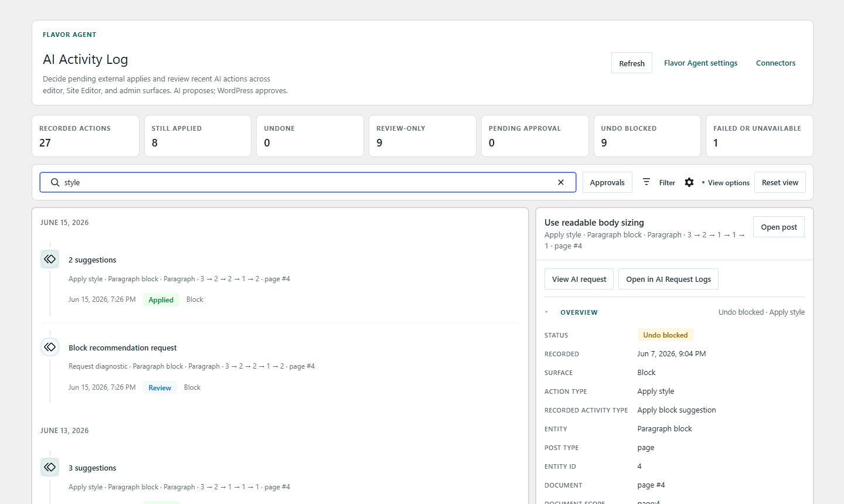Open Block recommendation request entry
This screenshot has height=504, width=844.
point(122,348)
